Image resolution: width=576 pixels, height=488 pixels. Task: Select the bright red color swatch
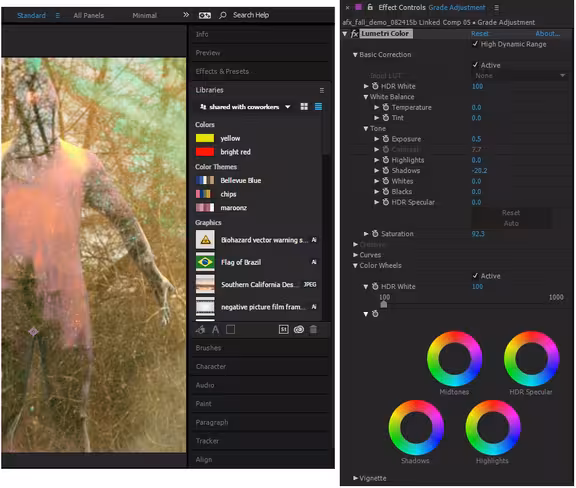tap(205, 152)
